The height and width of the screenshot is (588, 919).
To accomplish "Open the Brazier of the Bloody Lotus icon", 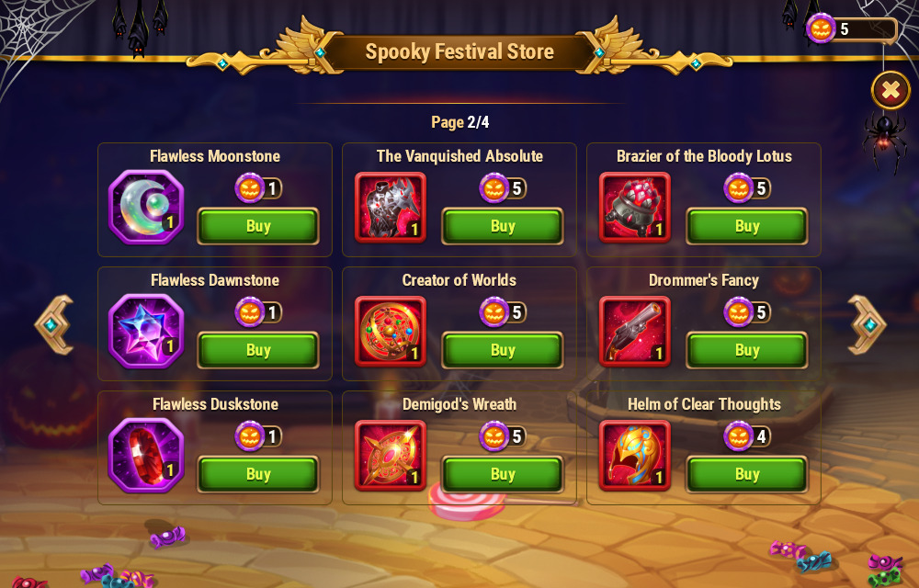I will point(635,208).
